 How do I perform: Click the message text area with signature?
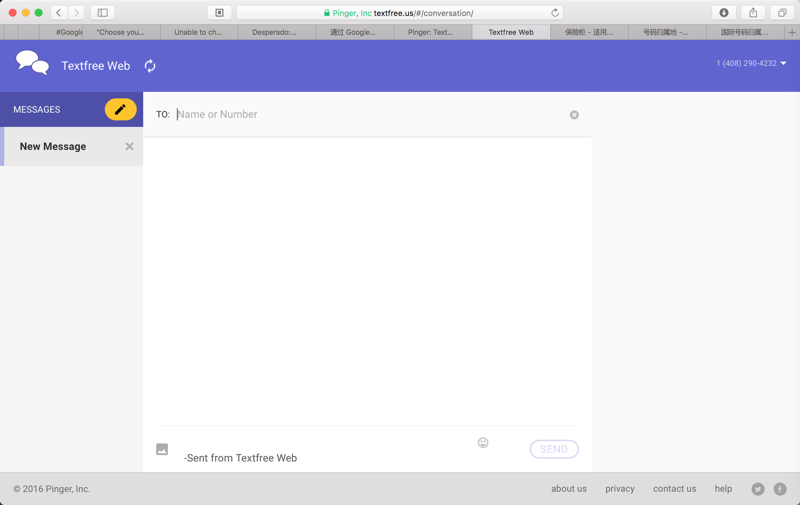coord(327,449)
